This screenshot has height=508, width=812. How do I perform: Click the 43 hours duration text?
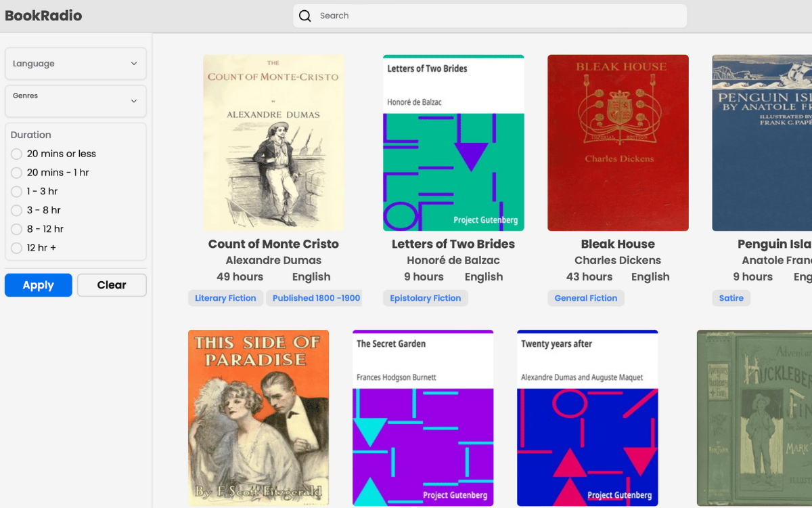coord(589,277)
